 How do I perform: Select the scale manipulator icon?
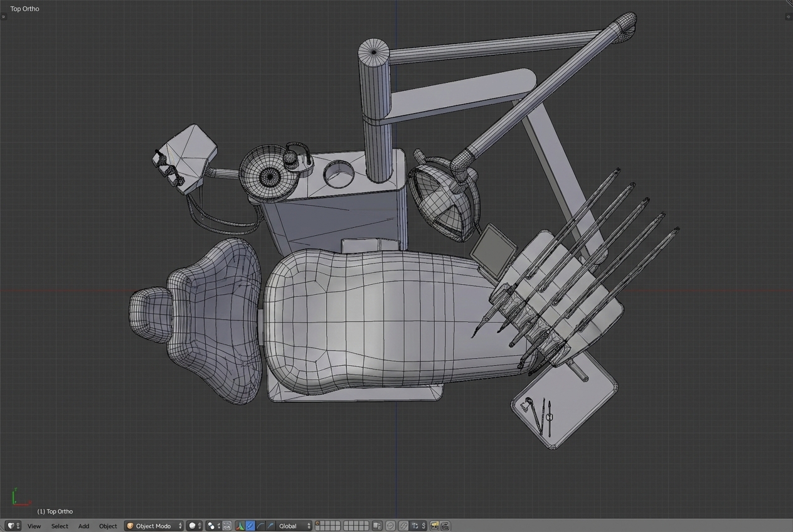(270, 526)
